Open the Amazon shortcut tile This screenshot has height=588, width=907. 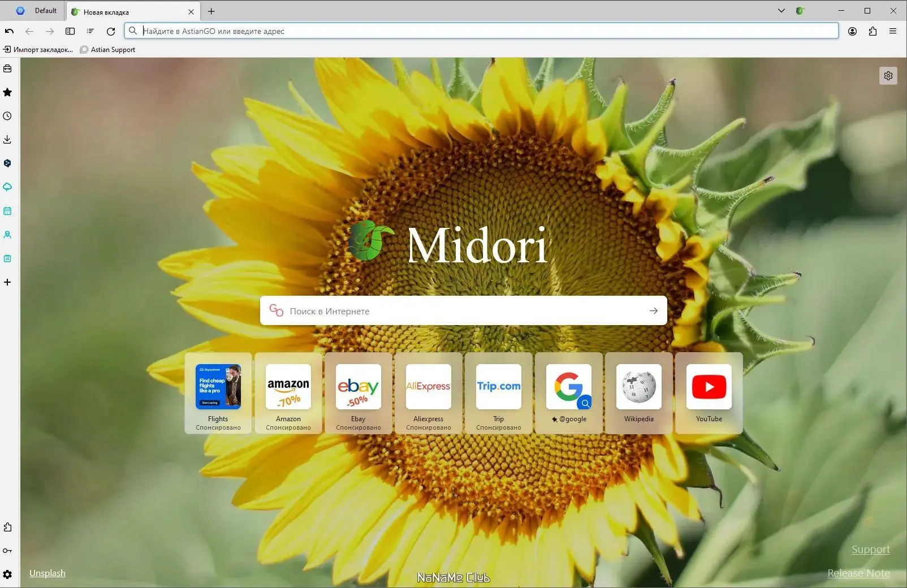coord(288,394)
